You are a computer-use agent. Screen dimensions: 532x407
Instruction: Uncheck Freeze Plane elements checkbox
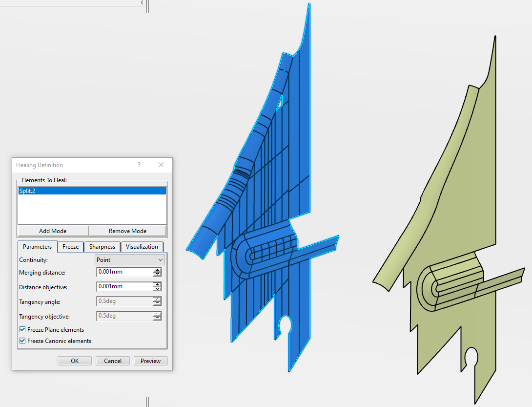[22, 330]
